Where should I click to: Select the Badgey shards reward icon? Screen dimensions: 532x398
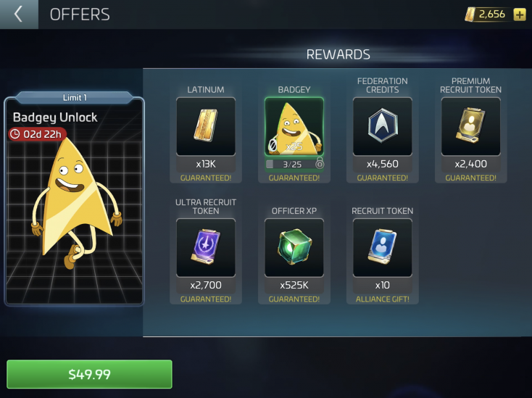[x=294, y=127]
